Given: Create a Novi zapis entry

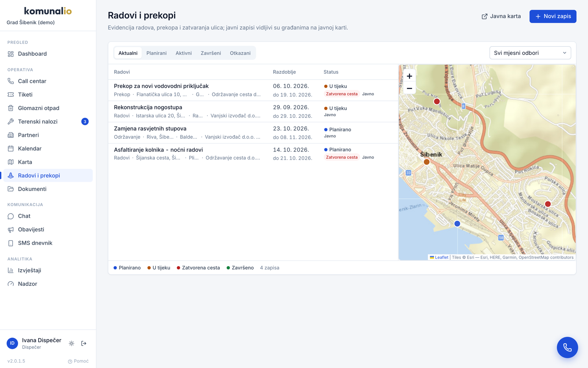Looking at the screenshot, I should pos(553,16).
